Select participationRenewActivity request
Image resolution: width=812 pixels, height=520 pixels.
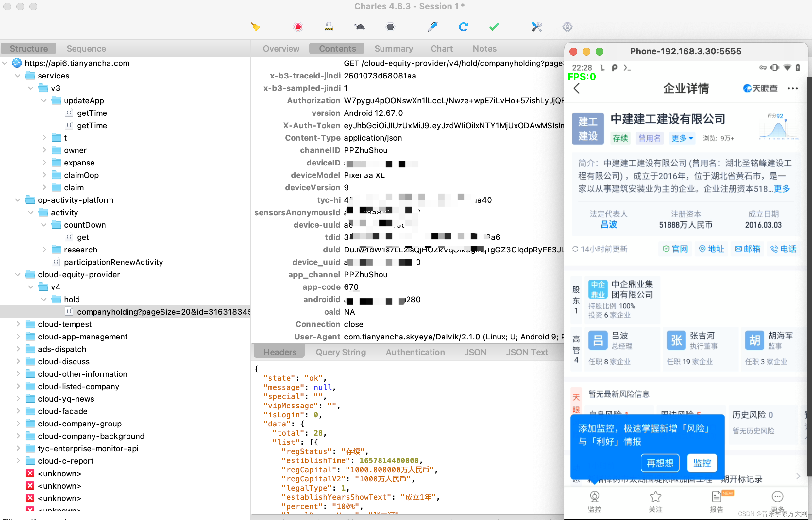point(113,262)
